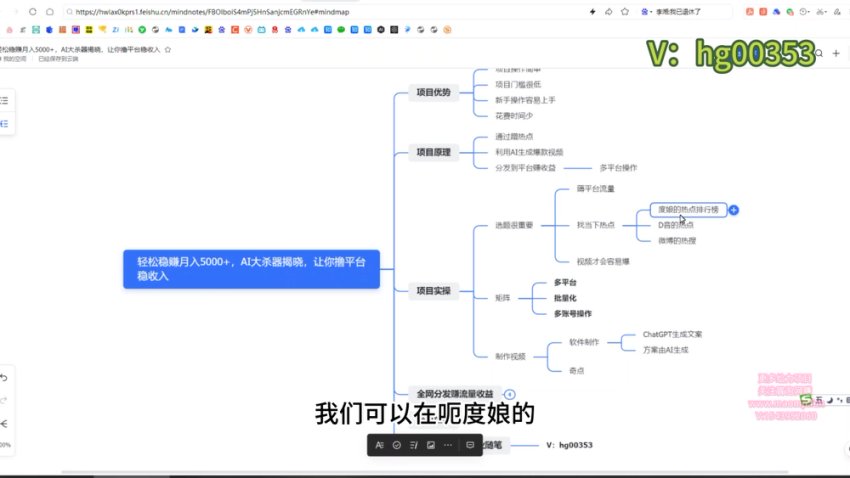Open the three-dots more options in floating toolbar

447,444
